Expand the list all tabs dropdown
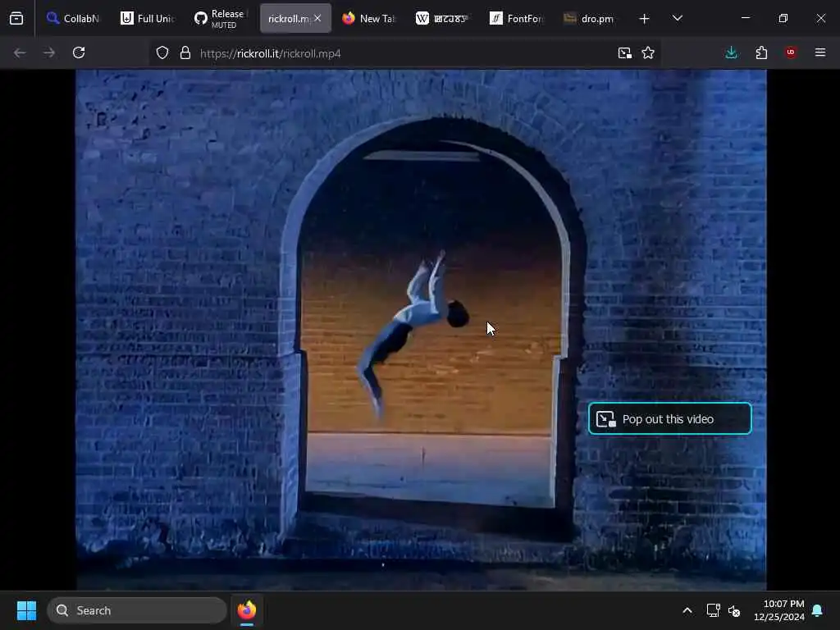This screenshot has height=630, width=840. 677,18
